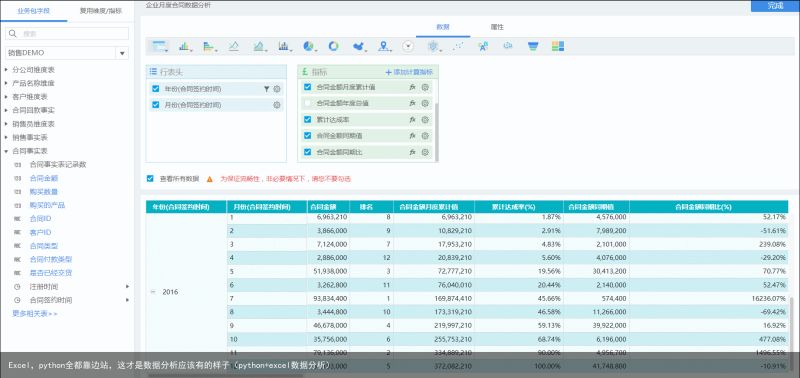Expand the 合同回款事实 tree node

click(x=6, y=110)
